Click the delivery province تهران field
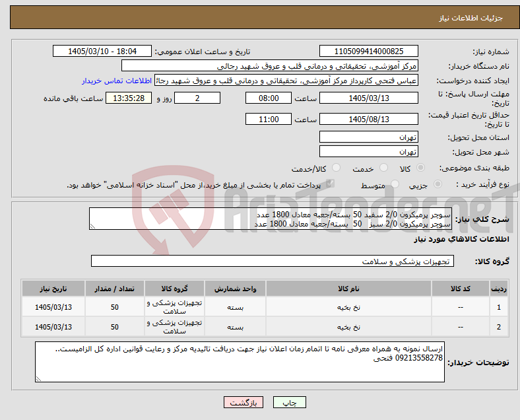Image resolution: width=520 pixels, height=420 pixels. (369, 137)
